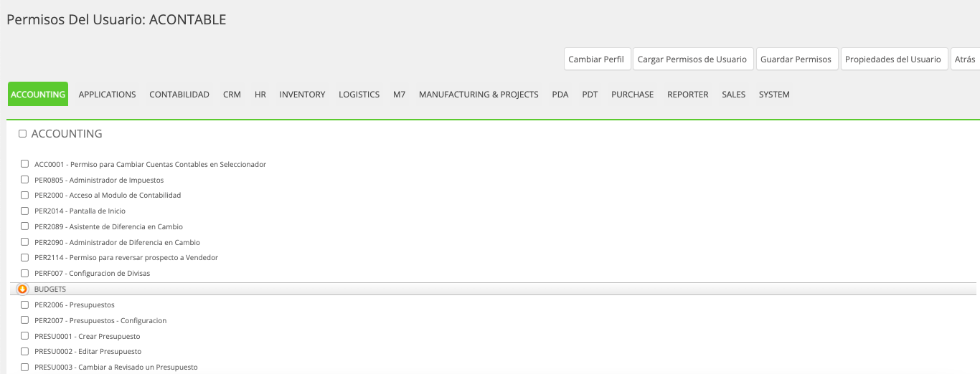980x374 pixels.
Task: Enable PRESU0001 Crear Presupuesto permission
Action: [25, 336]
